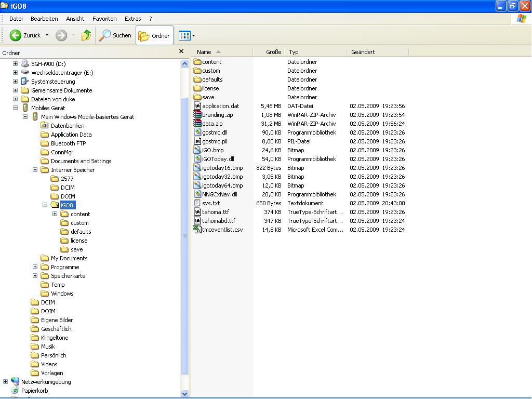Screen dimensions: 532x399
Task: Open the Bearbeiten menu
Action: 44,19
